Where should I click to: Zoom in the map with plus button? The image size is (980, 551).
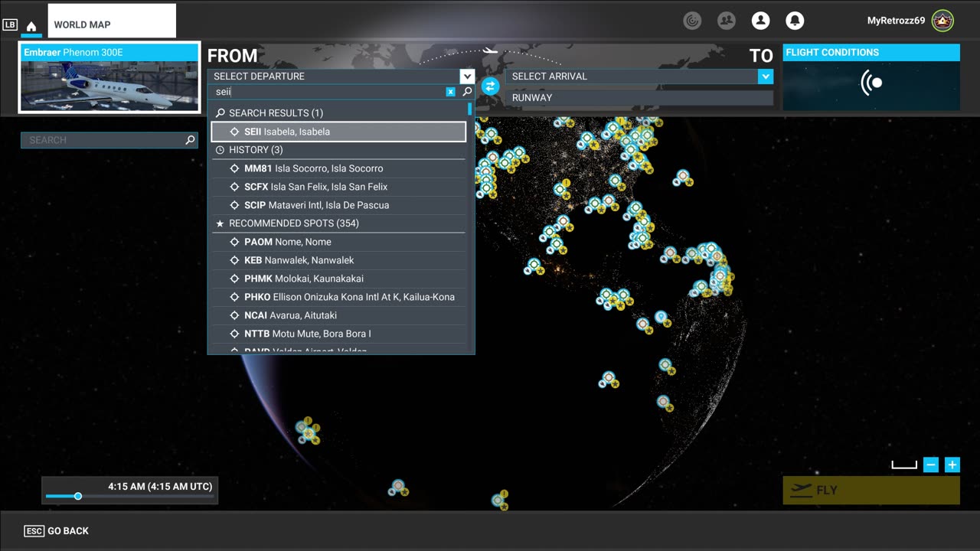(x=952, y=465)
